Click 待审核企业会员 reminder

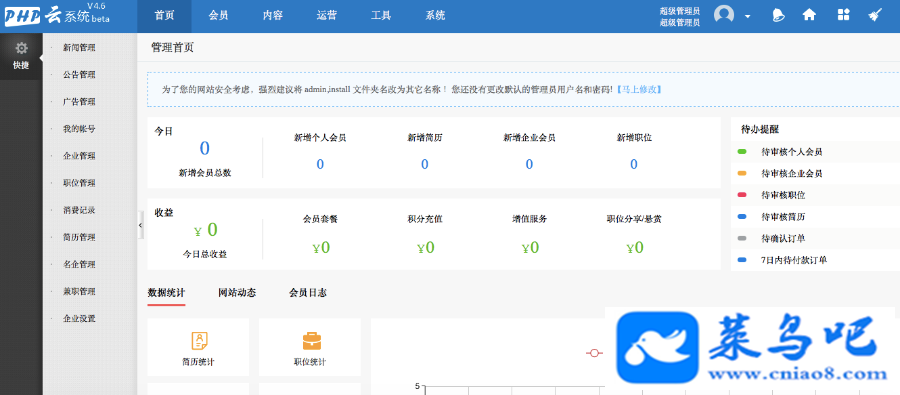792,173
